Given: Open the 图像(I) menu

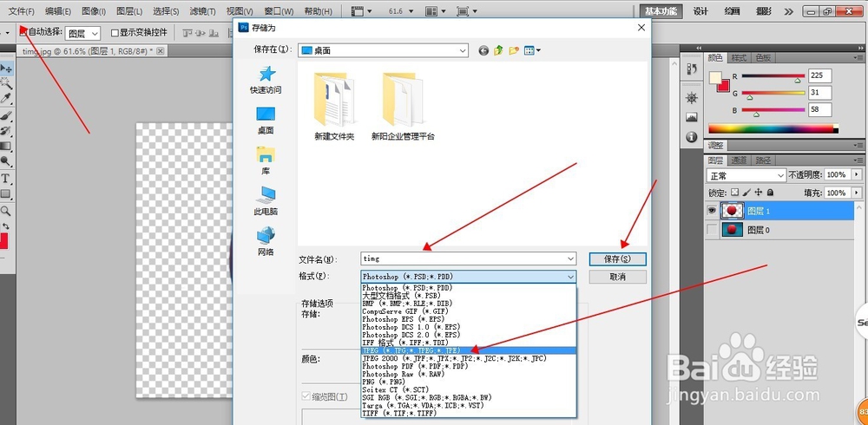Looking at the screenshot, I should pos(94,11).
